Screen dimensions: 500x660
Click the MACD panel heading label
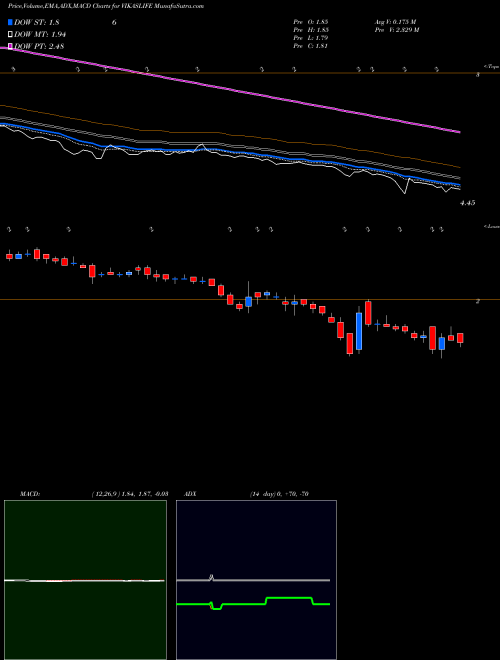point(30,494)
